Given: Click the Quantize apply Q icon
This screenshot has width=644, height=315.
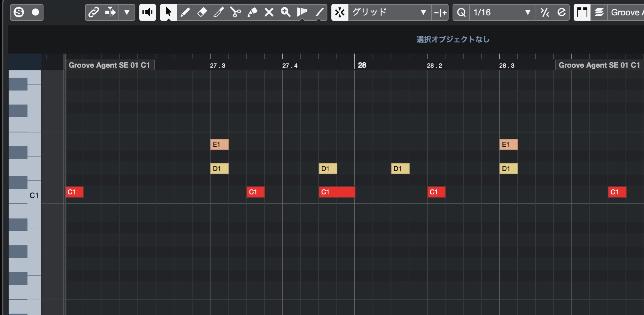Looking at the screenshot, I should click(x=461, y=12).
